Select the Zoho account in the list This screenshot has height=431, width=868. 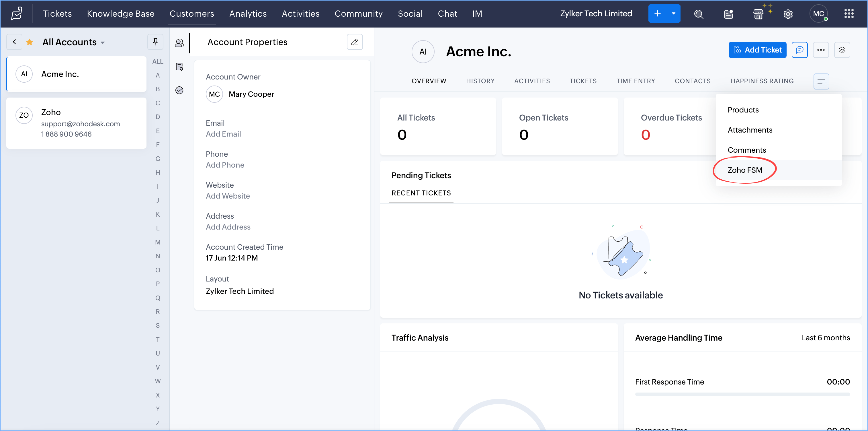pyautogui.click(x=76, y=123)
